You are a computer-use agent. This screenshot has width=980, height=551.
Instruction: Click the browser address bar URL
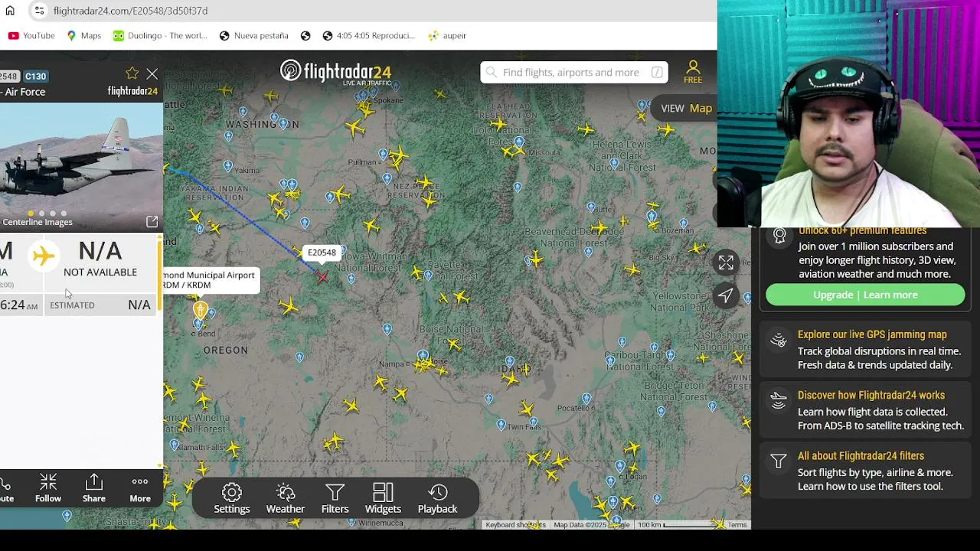click(x=130, y=11)
